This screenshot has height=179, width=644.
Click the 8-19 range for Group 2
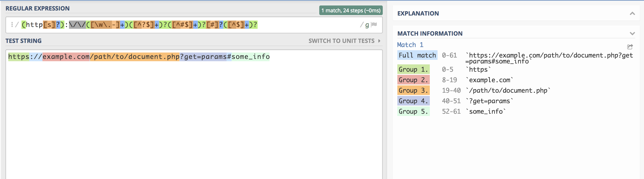pos(449,80)
